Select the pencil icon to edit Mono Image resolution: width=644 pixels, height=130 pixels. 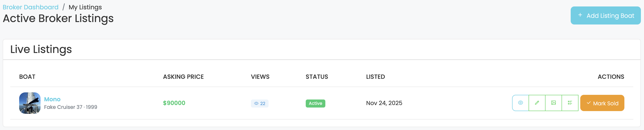pos(537,103)
